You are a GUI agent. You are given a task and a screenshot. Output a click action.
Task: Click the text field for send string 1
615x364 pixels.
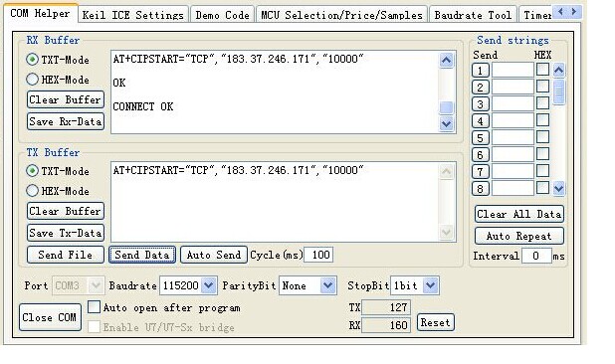click(x=513, y=70)
